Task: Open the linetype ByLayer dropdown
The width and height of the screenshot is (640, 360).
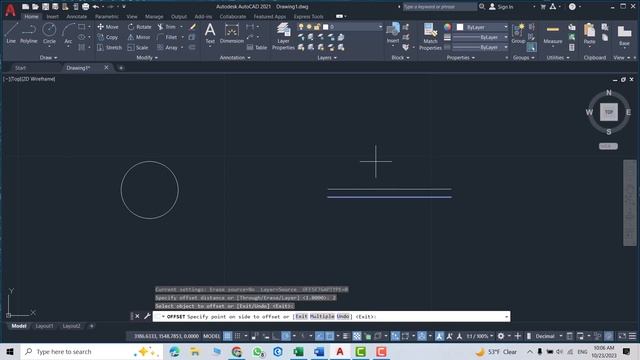Action: pyautogui.click(x=480, y=47)
